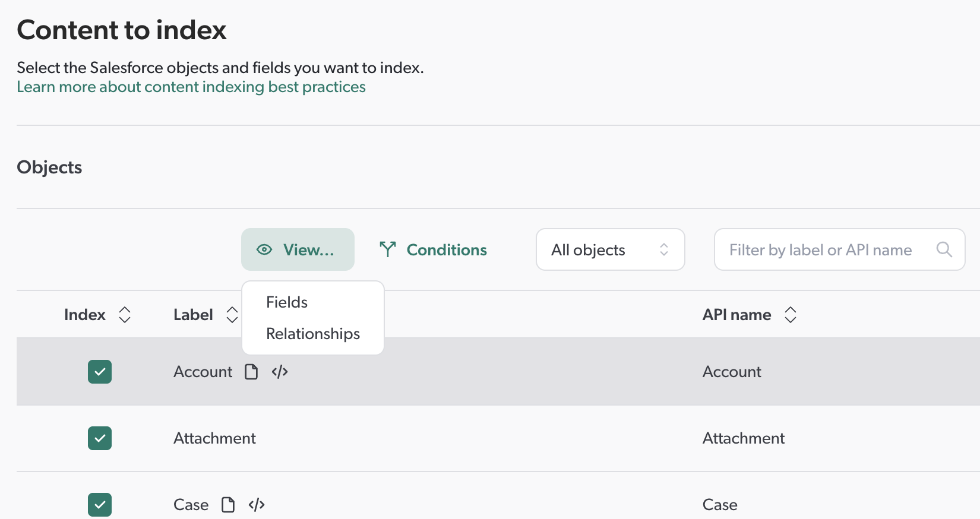Uncheck the Attachment index checkbox
Screen dimensions: 980x519
pos(100,438)
